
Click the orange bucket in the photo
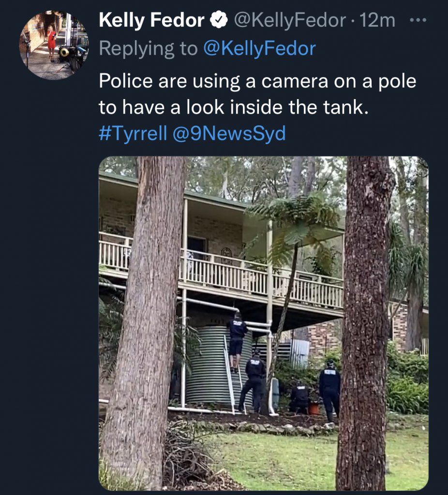tap(314, 409)
